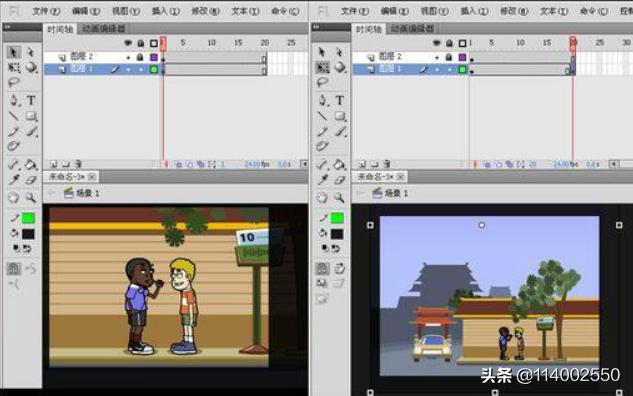
Task: Select the Lasso tool in left window
Action: (x=14, y=82)
